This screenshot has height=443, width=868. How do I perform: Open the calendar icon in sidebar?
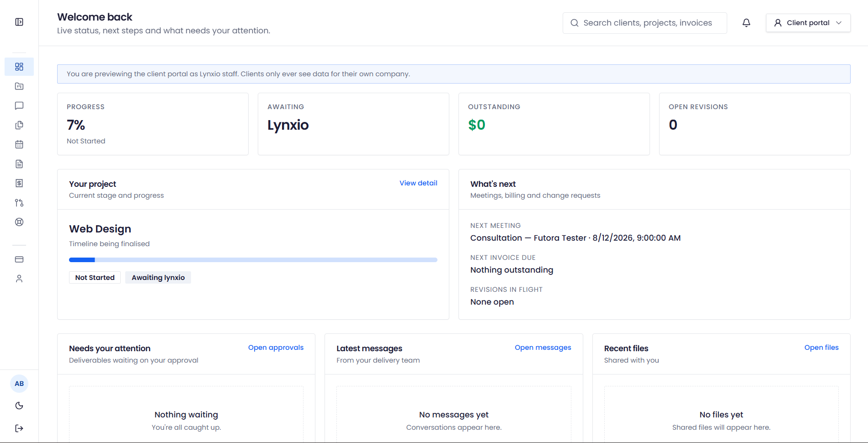19,144
